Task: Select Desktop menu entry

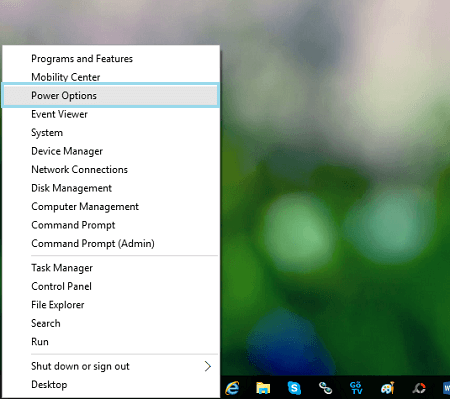Action: (111, 385)
